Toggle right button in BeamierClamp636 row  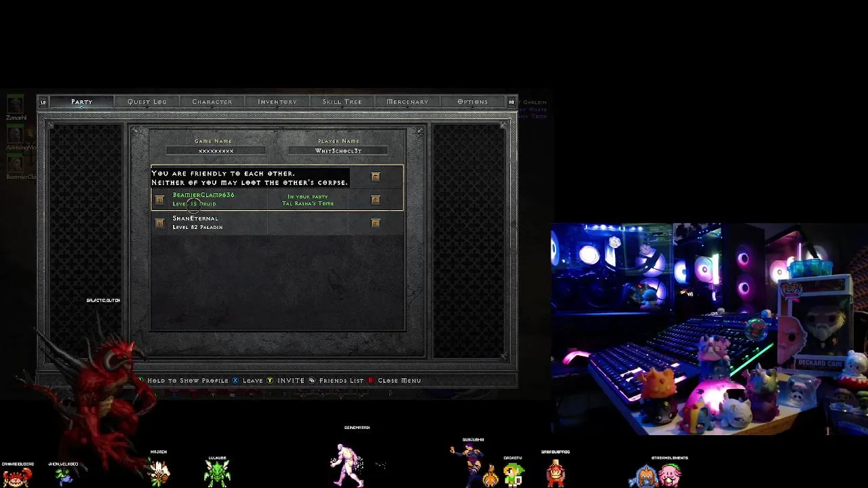point(376,200)
